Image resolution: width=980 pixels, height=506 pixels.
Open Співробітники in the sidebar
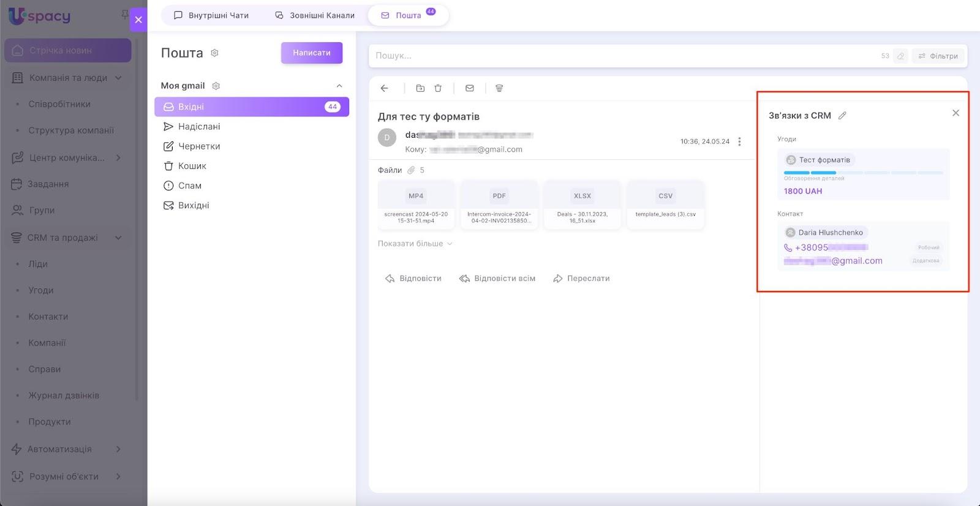(59, 104)
